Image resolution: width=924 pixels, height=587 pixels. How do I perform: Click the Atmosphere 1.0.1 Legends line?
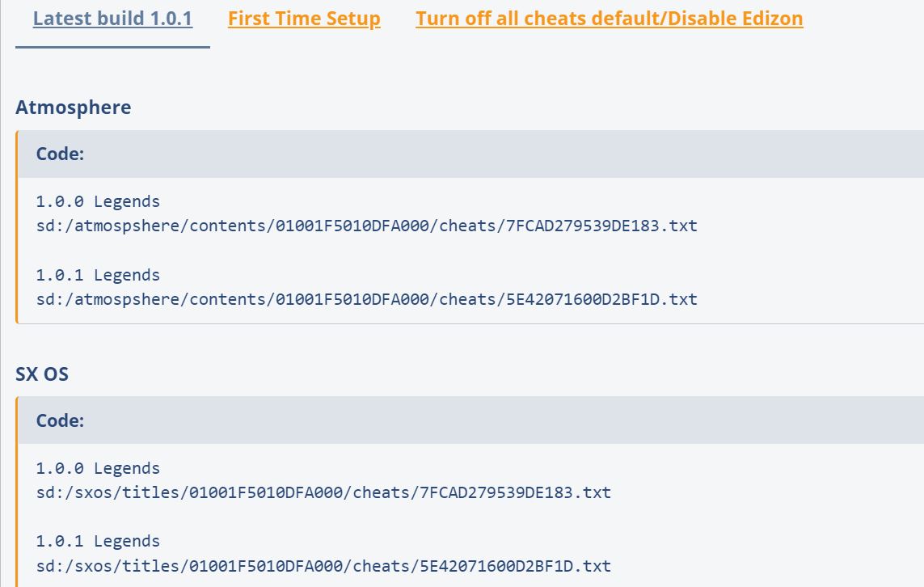[98, 275]
